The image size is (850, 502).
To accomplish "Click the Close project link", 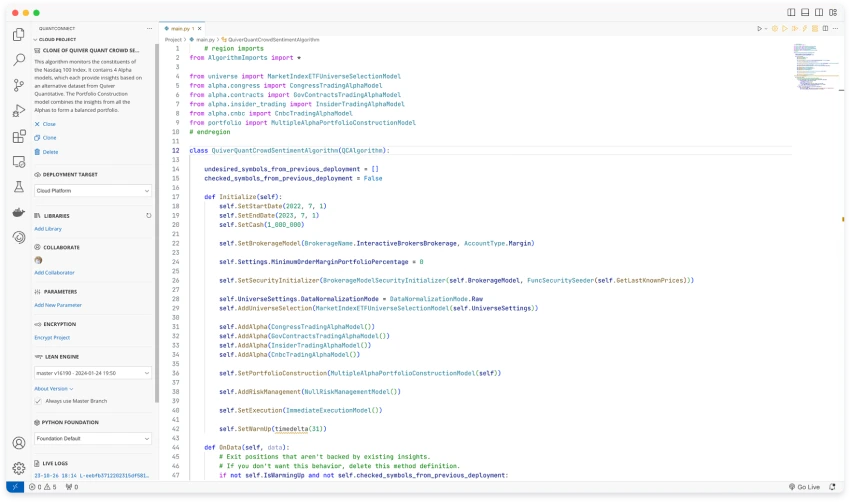I will coord(45,124).
